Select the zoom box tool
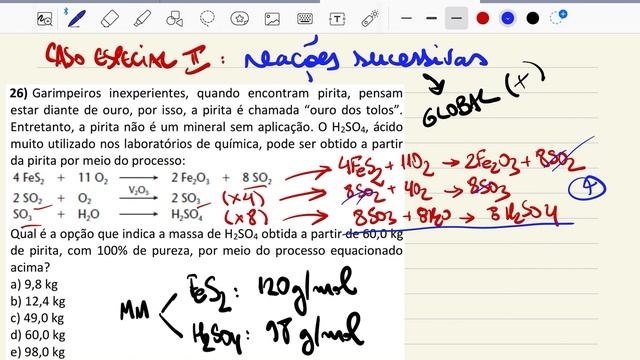This screenshot has height=360, width=640. coord(44,19)
